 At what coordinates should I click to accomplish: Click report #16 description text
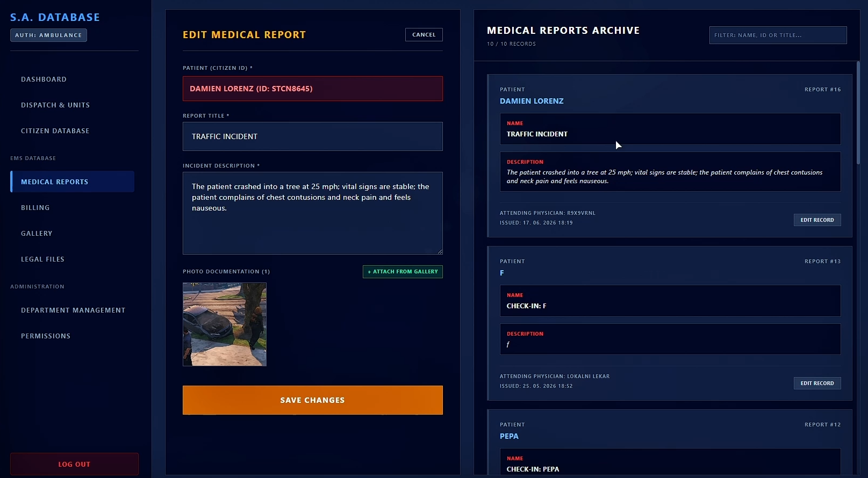pyautogui.click(x=664, y=177)
